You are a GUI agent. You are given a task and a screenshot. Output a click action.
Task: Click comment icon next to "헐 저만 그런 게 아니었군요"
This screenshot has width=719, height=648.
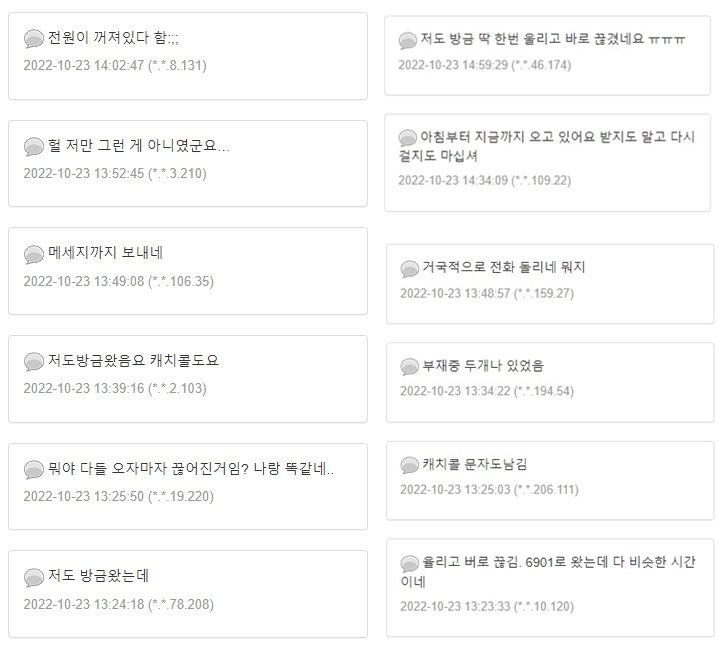(x=34, y=147)
